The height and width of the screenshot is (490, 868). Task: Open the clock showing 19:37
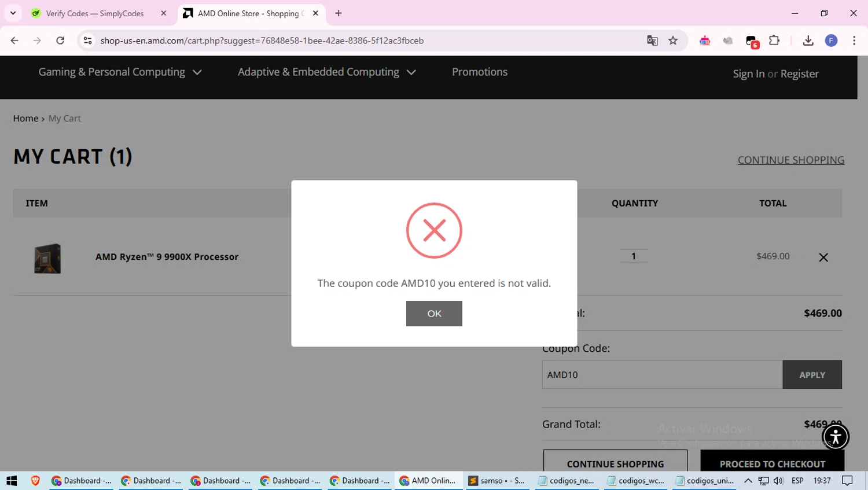point(822,481)
